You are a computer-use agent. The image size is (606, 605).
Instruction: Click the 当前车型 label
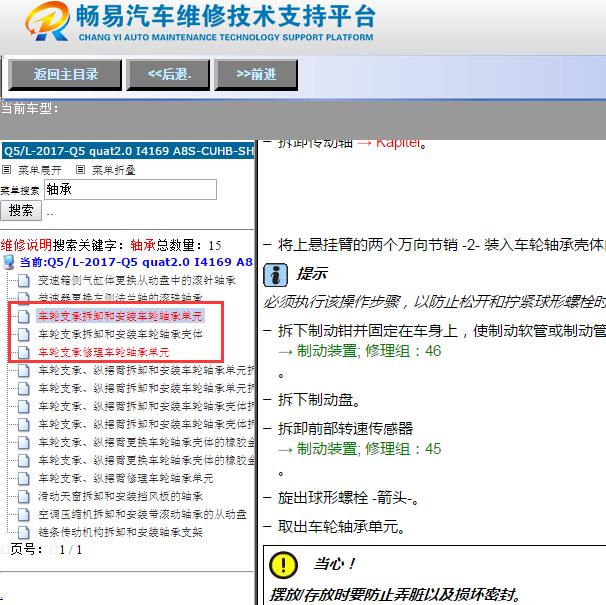tap(29, 108)
